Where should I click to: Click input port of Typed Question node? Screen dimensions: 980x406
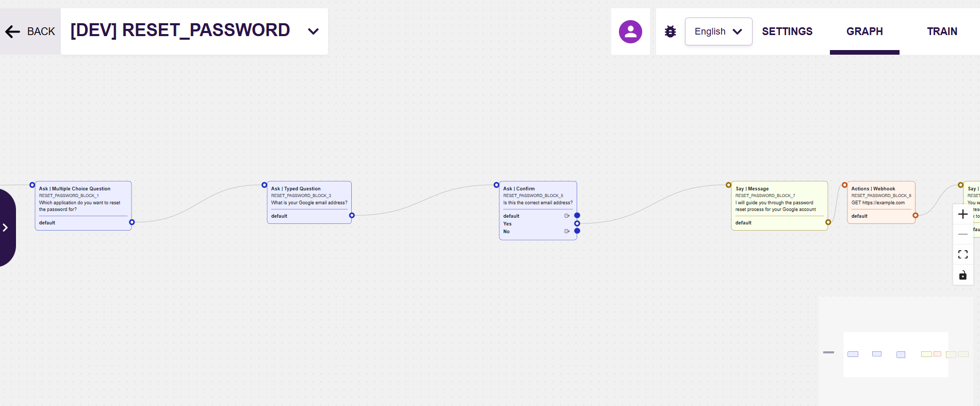(265, 185)
